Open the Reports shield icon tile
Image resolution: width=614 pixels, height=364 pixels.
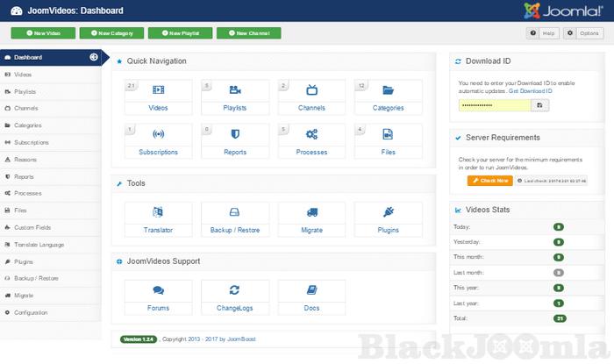click(x=234, y=134)
